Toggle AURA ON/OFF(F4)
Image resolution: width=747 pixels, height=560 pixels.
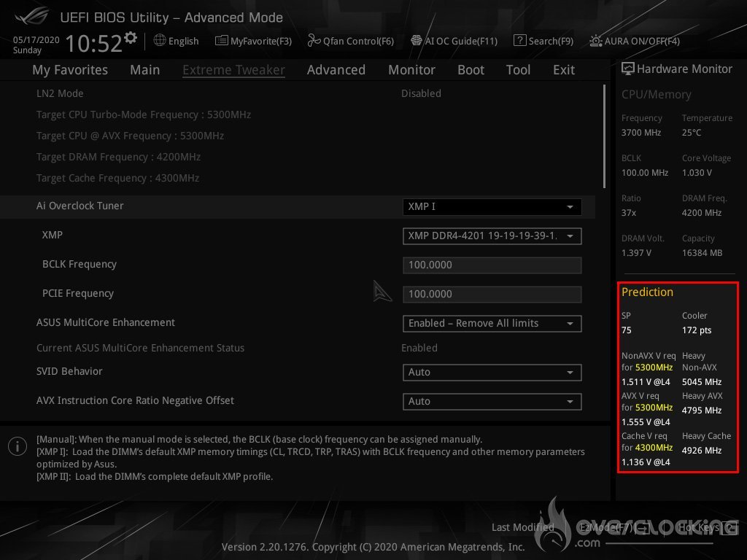[642, 41]
